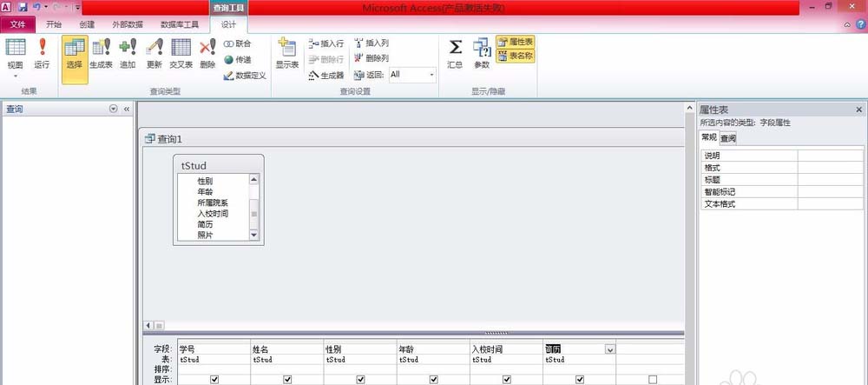Click the Access application icon in the title bar
The width and height of the screenshot is (868, 385).
(x=7, y=7)
